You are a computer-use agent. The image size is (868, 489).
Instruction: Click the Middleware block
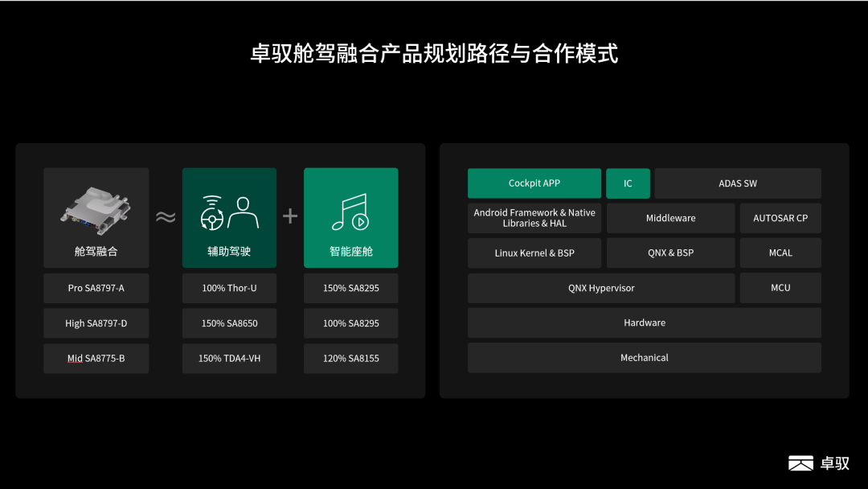pyautogui.click(x=671, y=218)
